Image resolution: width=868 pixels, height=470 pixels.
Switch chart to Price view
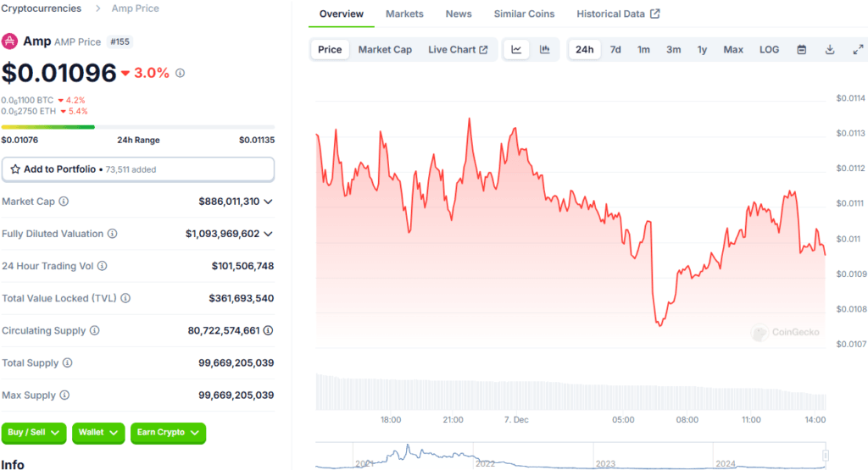click(330, 49)
